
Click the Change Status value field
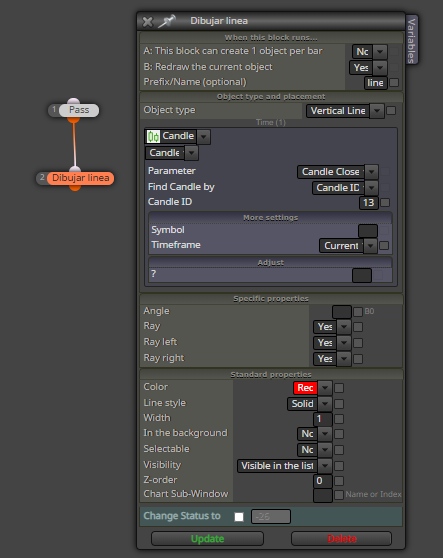pos(271,517)
